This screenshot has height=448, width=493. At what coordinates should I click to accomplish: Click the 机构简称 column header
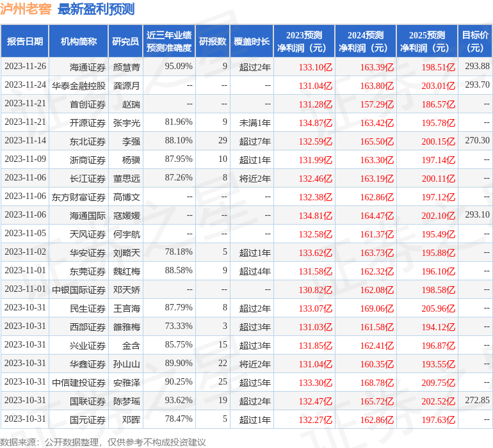coord(79,41)
